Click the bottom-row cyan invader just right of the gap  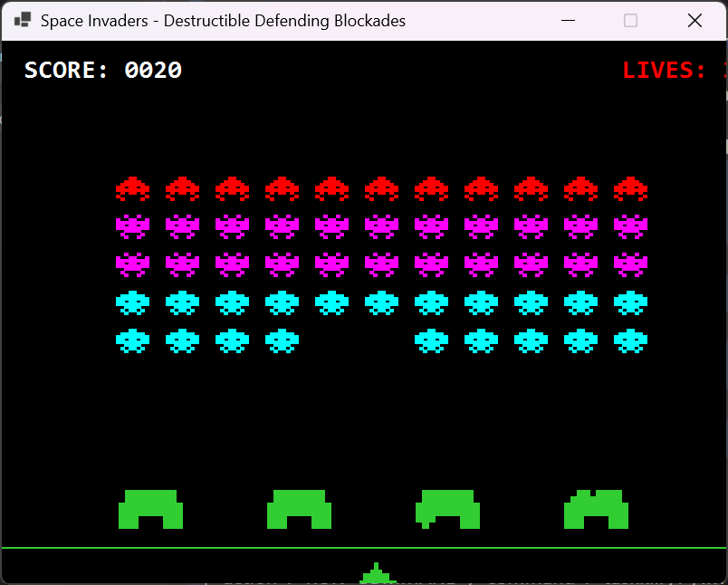point(431,340)
